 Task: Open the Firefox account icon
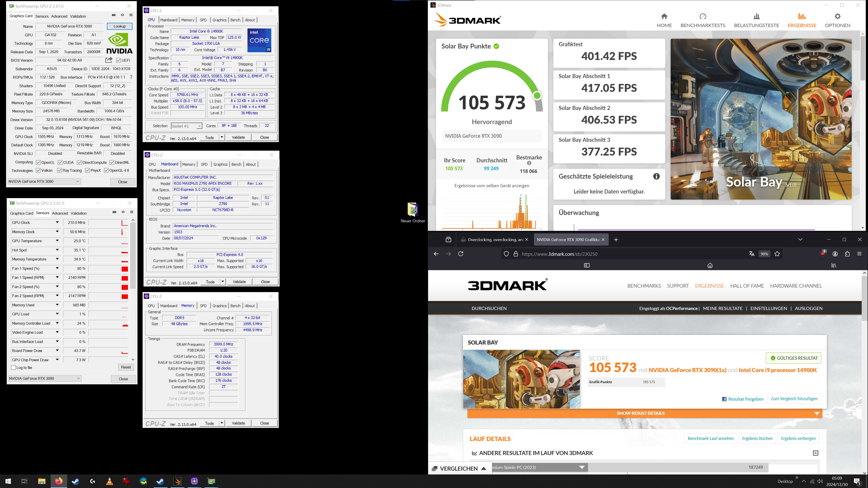[x=835, y=254]
